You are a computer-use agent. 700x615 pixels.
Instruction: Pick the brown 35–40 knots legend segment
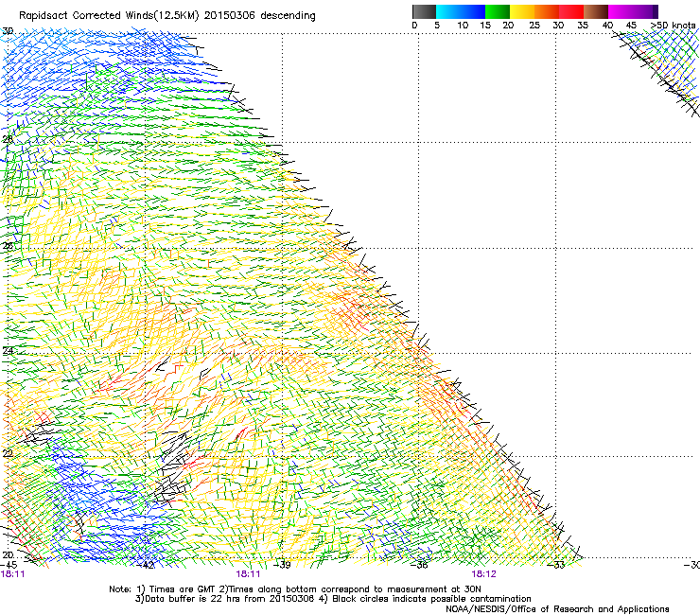coord(596,11)
